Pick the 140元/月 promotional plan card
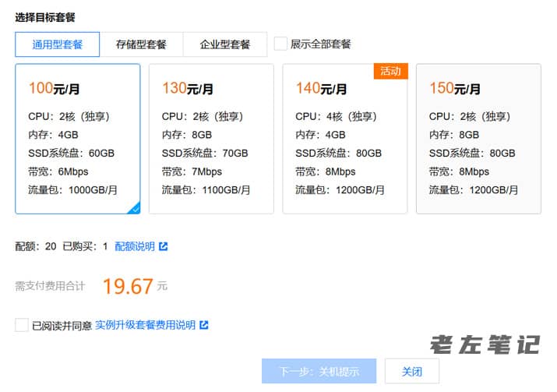 pyautogui.click(x=344, y=139)
